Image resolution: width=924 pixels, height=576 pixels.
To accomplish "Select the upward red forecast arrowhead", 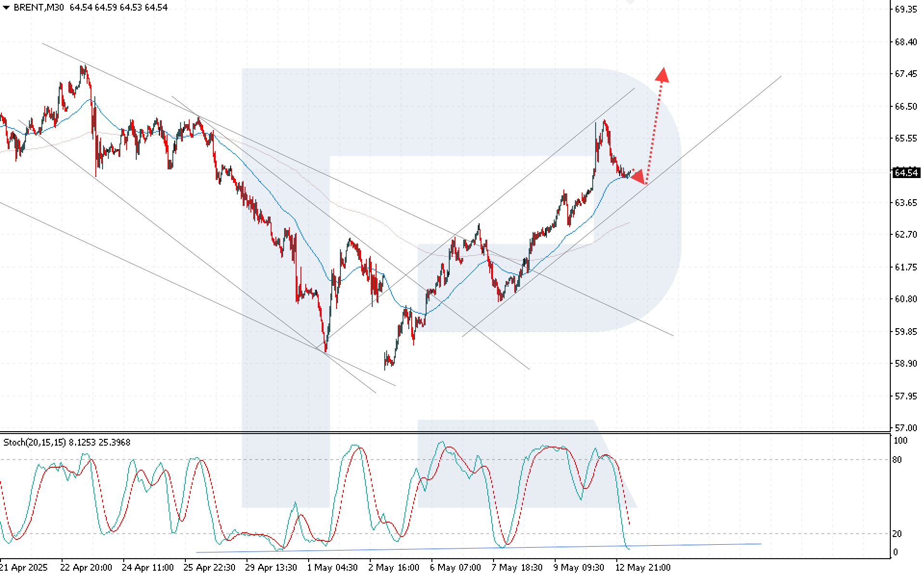I will pyautogui.click(x=663, y=75).
